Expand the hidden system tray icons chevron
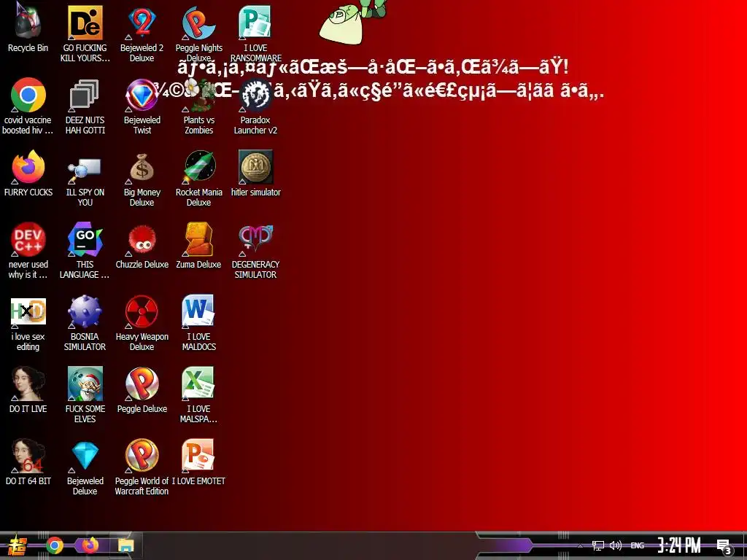The width and height of the screenshot is (747, 560). (580, 545)
